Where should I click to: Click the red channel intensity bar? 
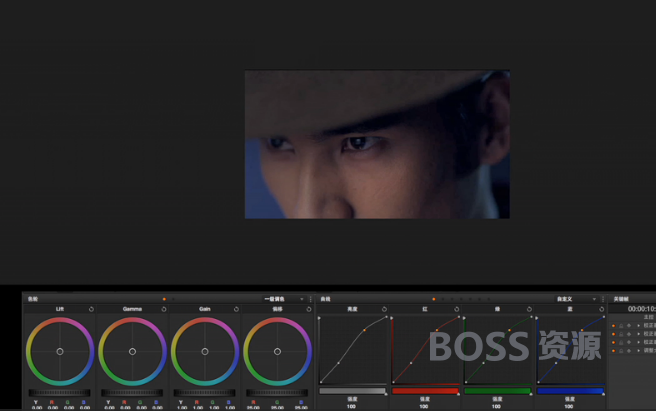[425, 391]
